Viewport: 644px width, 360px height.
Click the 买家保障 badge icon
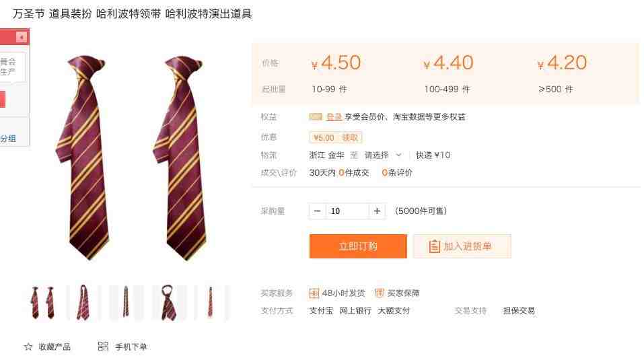[x=379, y=293]
